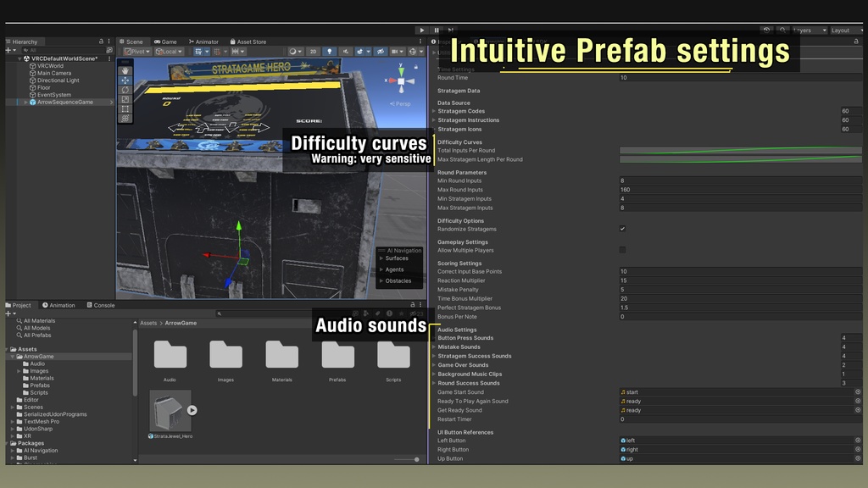Toggle scene lighting with the lightbulb icon

[x=330, y=52]
